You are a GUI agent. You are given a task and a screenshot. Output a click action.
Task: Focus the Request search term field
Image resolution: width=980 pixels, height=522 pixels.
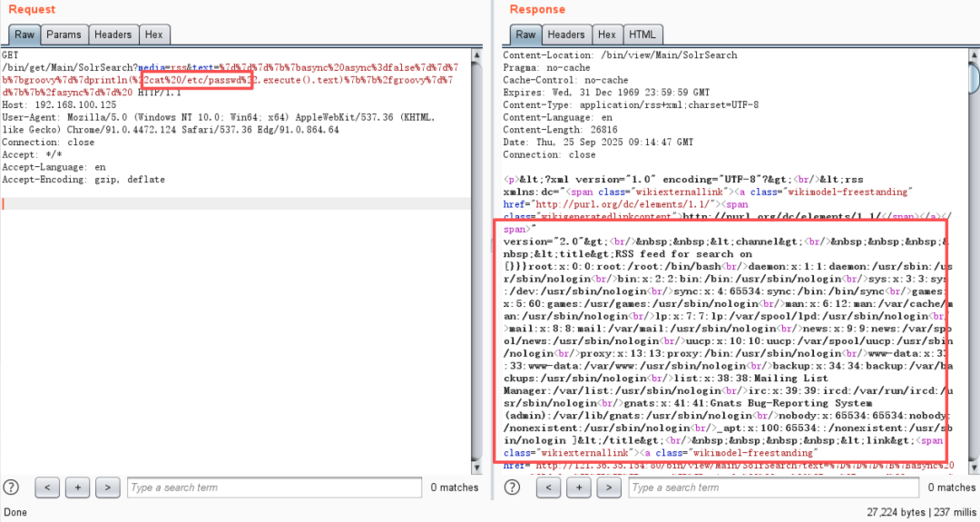[275, 488]
